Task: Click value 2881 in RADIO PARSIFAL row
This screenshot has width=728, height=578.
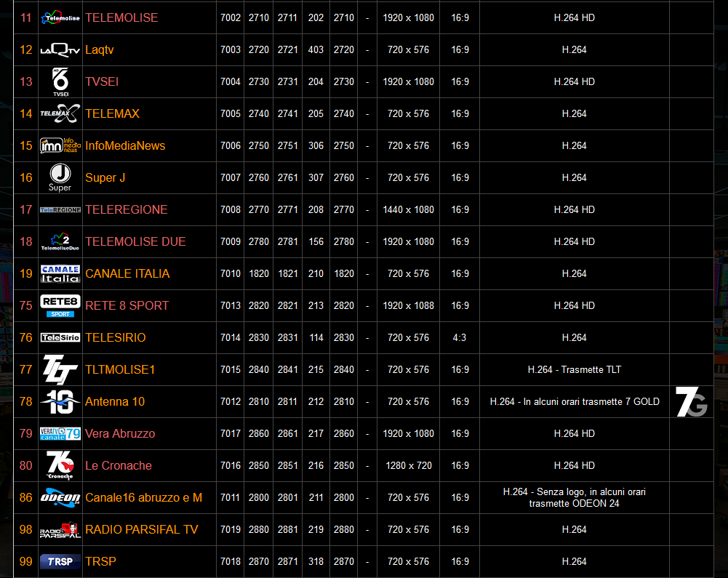Action: (288, 530)
